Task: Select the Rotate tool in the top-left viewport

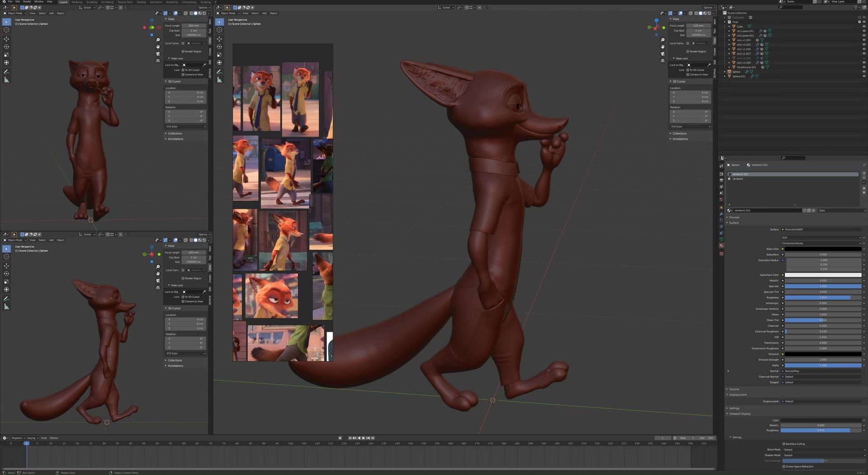Action: (6, 47)
